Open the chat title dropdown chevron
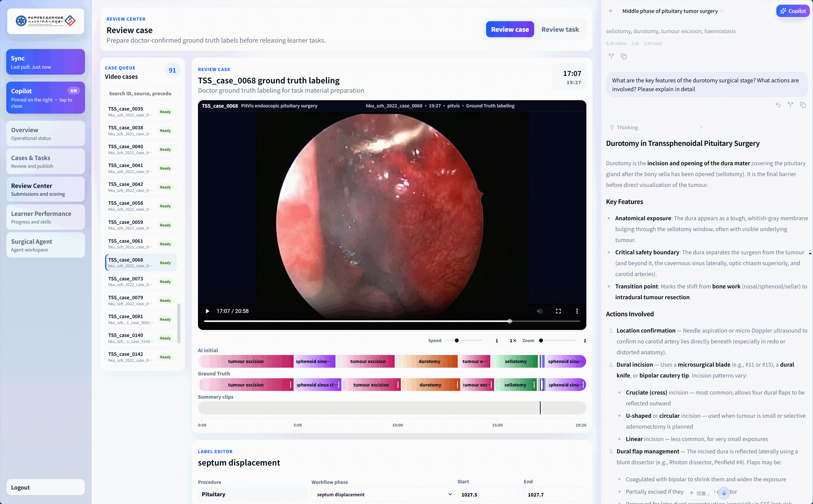Image resolution: width=813 pixels, height=504 pixels. [722, 11]
